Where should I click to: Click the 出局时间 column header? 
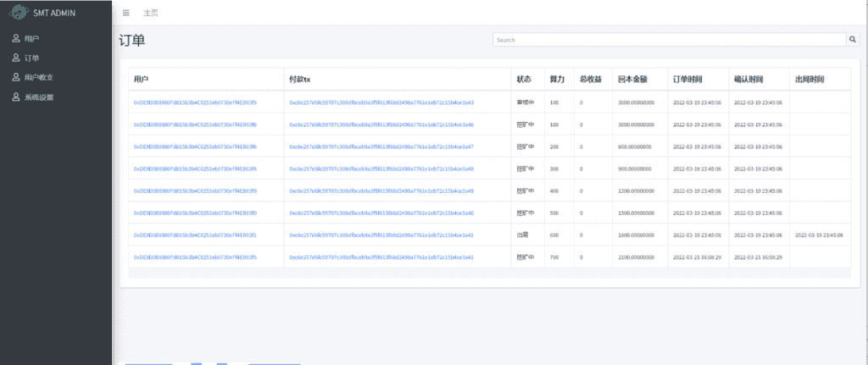[810, 79]
